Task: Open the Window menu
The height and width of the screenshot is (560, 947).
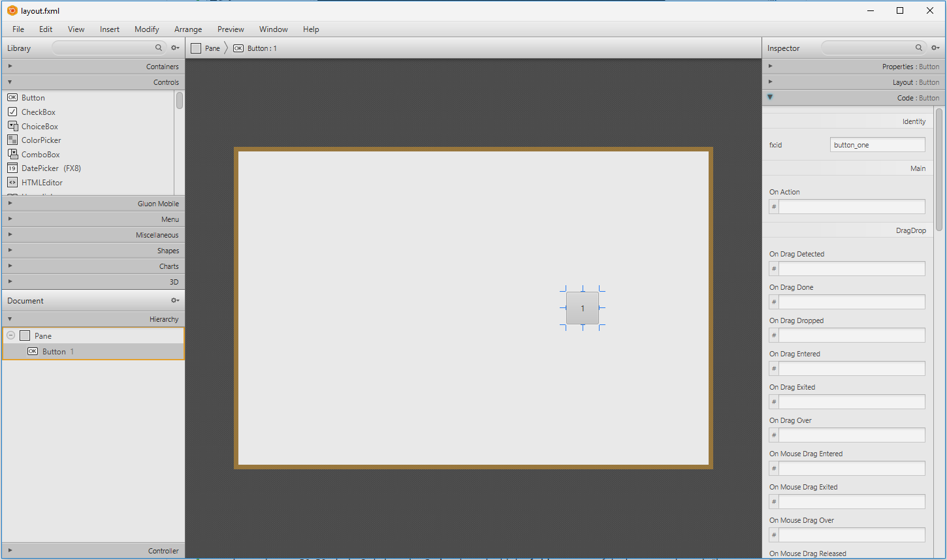Action: (x=274, y=29)
